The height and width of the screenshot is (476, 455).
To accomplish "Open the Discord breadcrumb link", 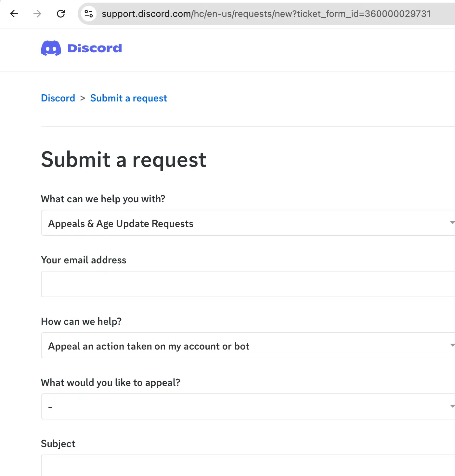I will coord(58,98).
